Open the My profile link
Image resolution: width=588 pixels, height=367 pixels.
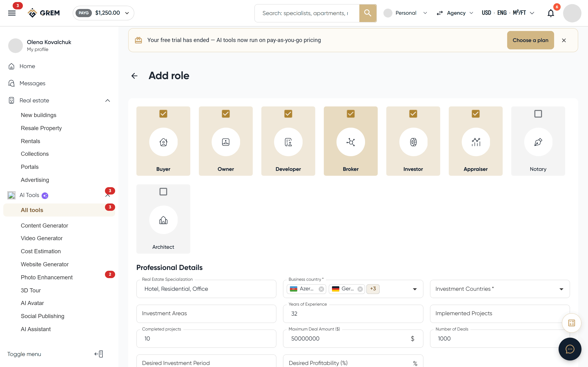[x=38, y=49]
